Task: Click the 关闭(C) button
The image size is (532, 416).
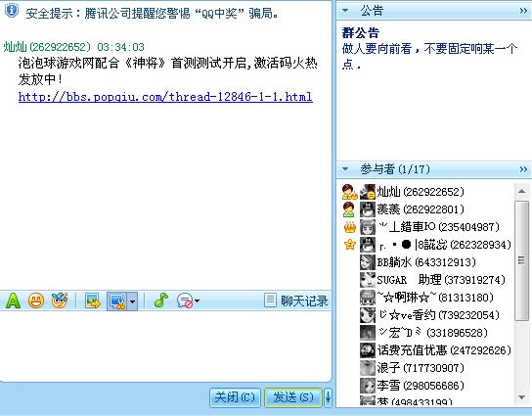Action: tap(235, 397)
